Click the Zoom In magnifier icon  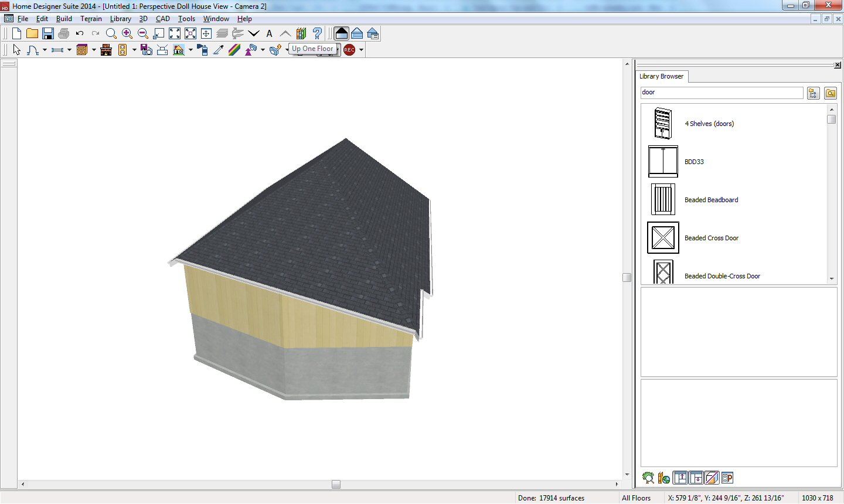(127, 33)
